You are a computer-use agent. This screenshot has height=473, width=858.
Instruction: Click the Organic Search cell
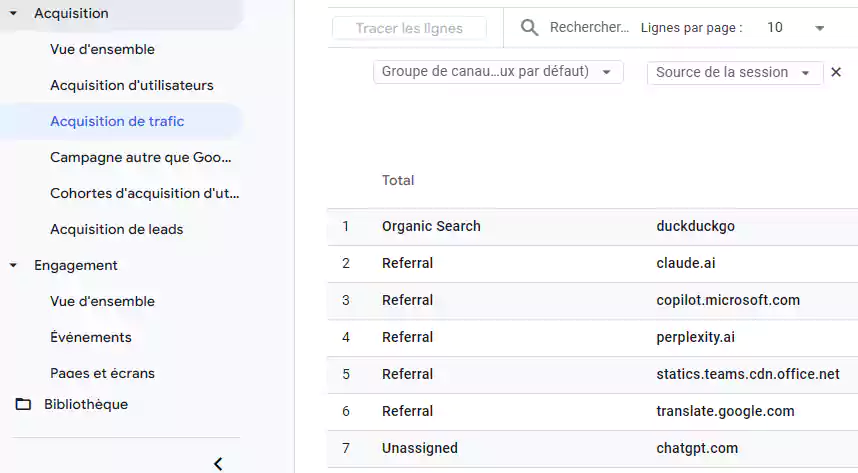[x=431, y=226]
